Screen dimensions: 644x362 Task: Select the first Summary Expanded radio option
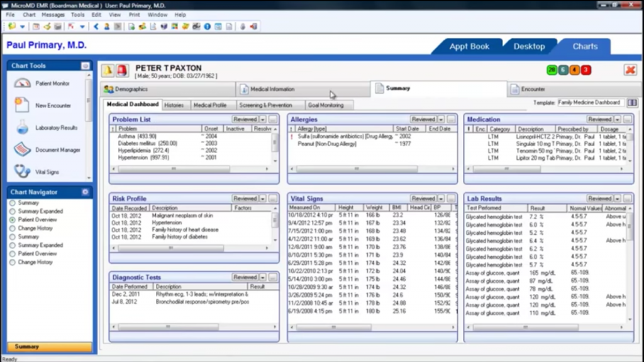click(x=13, y=212)
